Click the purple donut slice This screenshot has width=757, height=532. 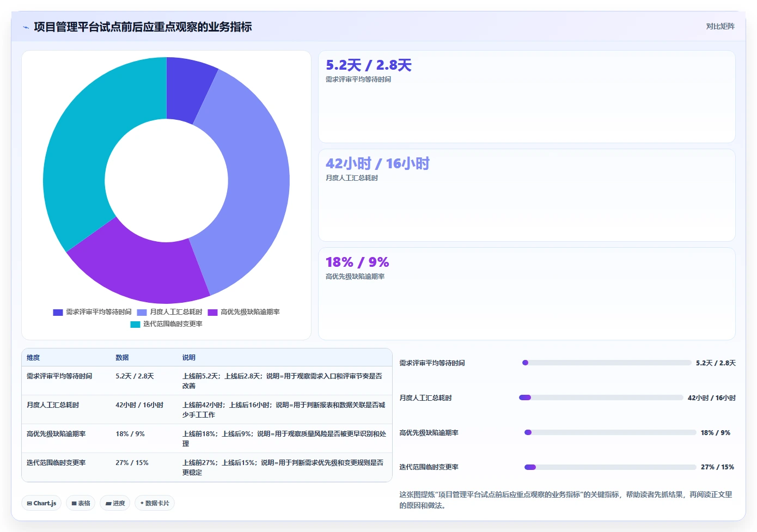point(144,267)
